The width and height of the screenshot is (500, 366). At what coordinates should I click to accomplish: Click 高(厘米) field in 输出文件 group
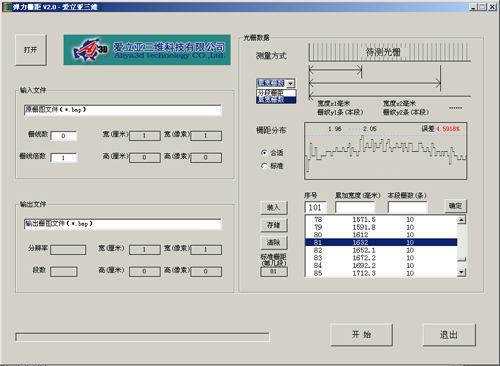[x=144, y=272]
